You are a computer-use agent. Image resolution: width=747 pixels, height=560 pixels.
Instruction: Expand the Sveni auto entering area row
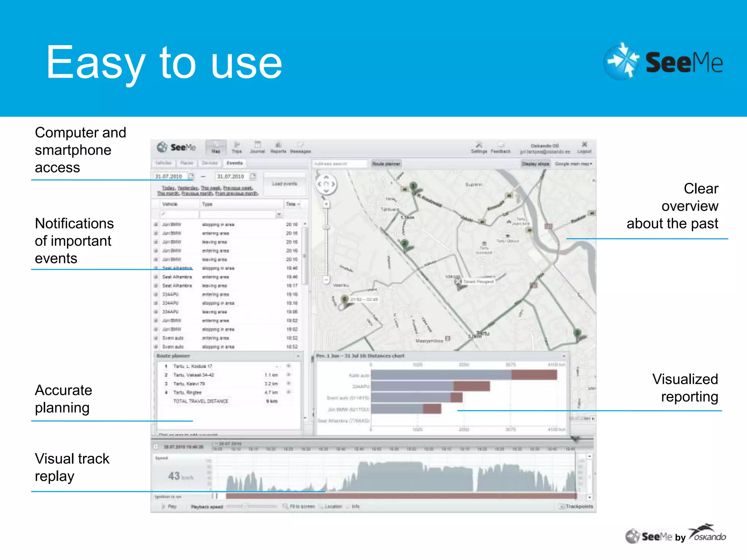pos(156,338)
